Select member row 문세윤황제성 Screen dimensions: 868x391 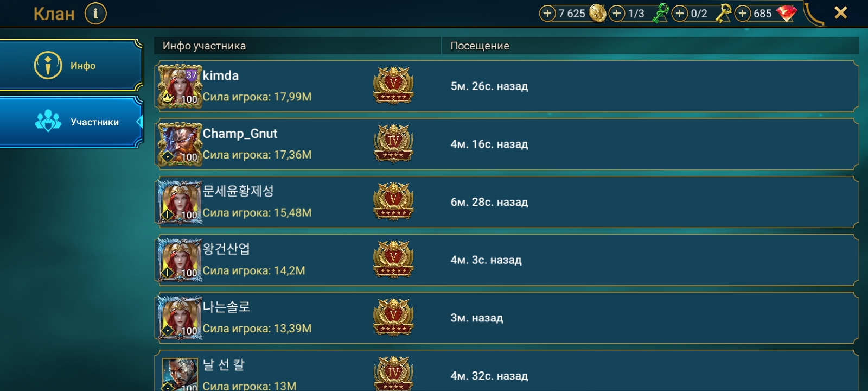507,202
